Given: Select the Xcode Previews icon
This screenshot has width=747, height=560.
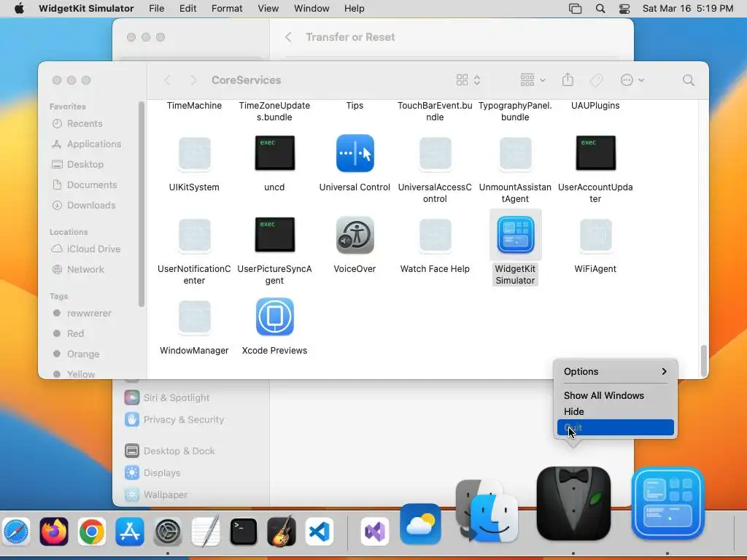Looking at the screenshot, I should click(x=274, y=316).
